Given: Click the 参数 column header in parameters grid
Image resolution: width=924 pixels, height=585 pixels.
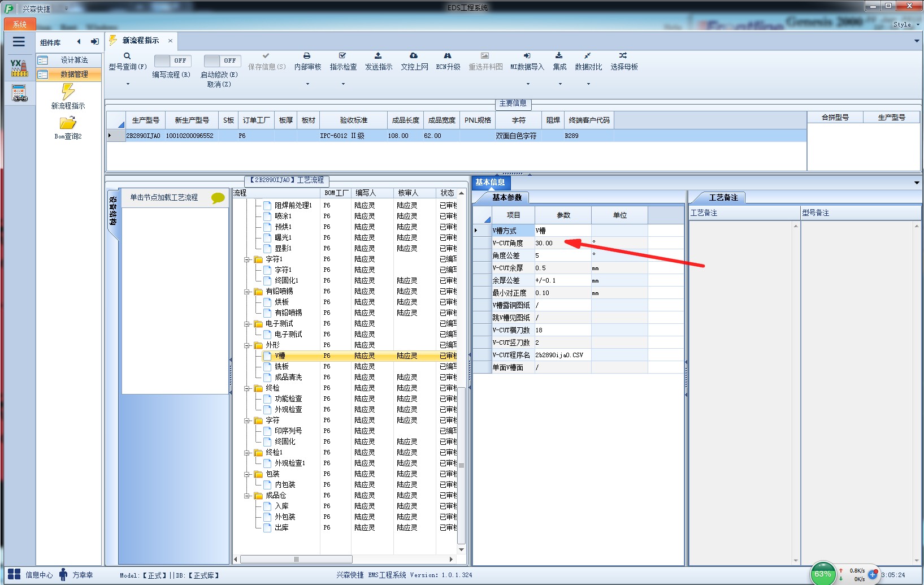Looking at the screenshot, I should [563, 215].
